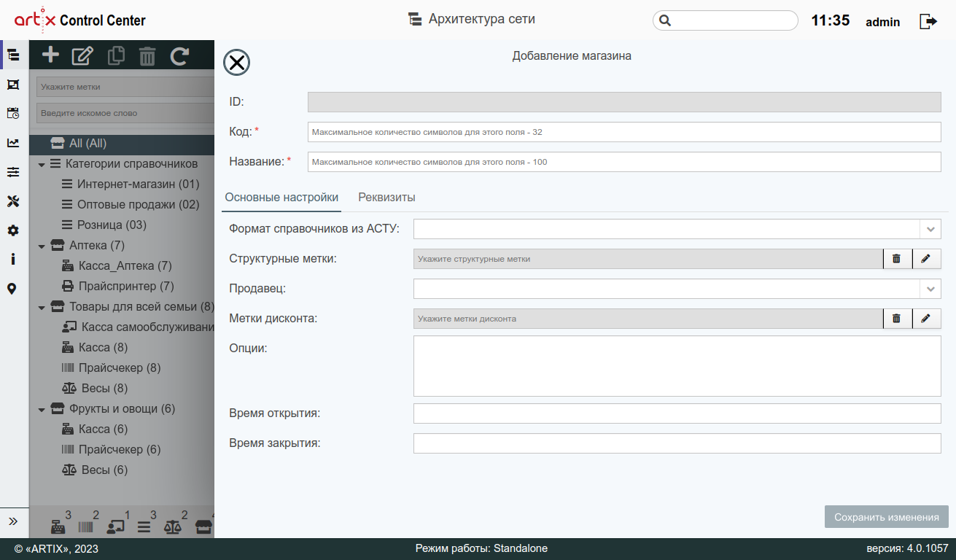956x560 pixels.
Task: Select 'Интернет-магазин (01)' tree item
Action: 130,184
